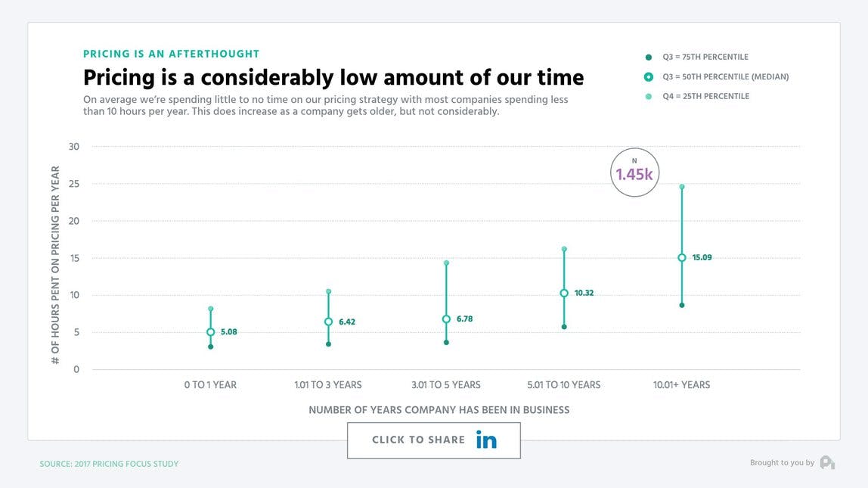
Task: Expand the 0 TO 1 YEAR category details
Action: pyautogui.click(x=210, y=384)
